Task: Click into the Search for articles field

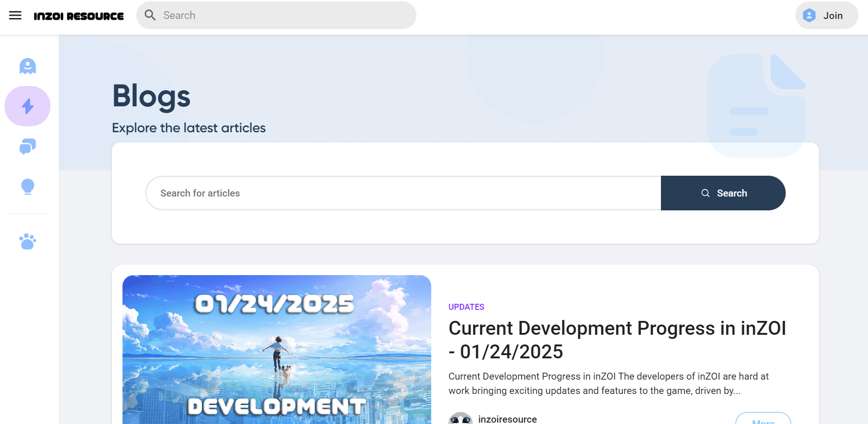Action: tap(402, 193)
